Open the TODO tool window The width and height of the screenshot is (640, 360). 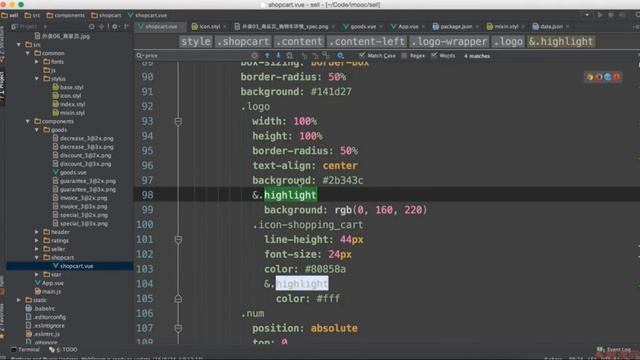pos(63,350)
